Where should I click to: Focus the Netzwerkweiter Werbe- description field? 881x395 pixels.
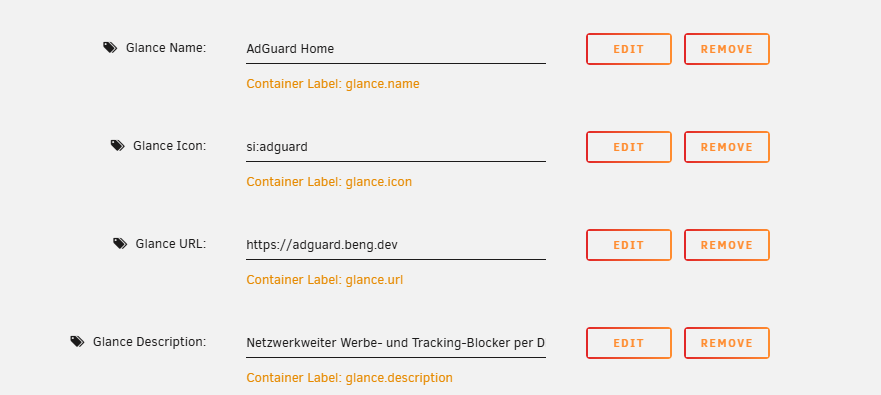coord(396,343)
